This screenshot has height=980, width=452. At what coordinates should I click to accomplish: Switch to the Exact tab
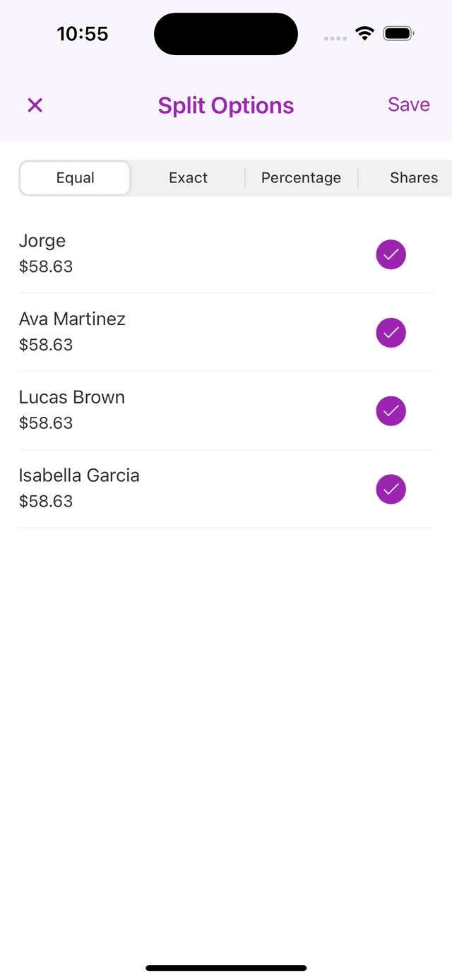188,178
